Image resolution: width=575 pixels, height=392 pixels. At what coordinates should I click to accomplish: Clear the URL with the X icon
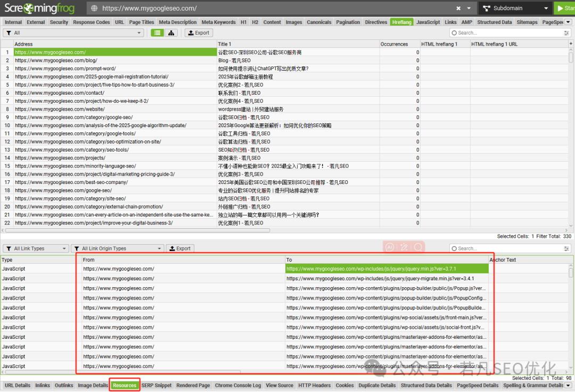(x=458, y=8)
